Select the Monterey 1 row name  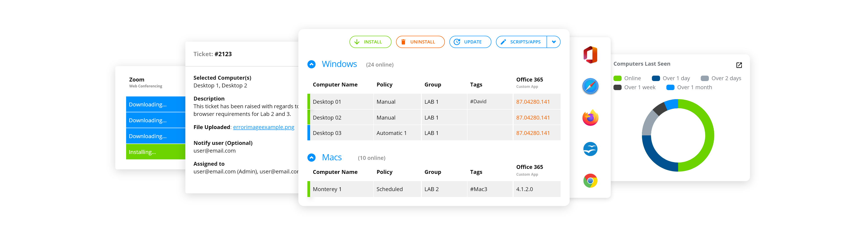(x=327, y=189)
